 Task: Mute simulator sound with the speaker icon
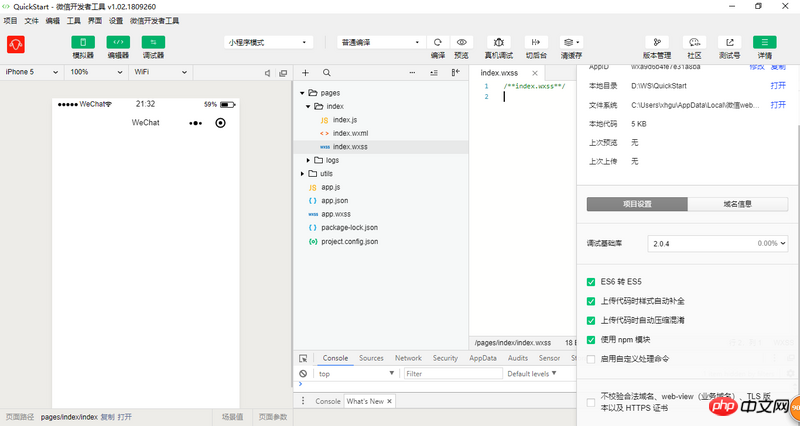pos(267,73)
